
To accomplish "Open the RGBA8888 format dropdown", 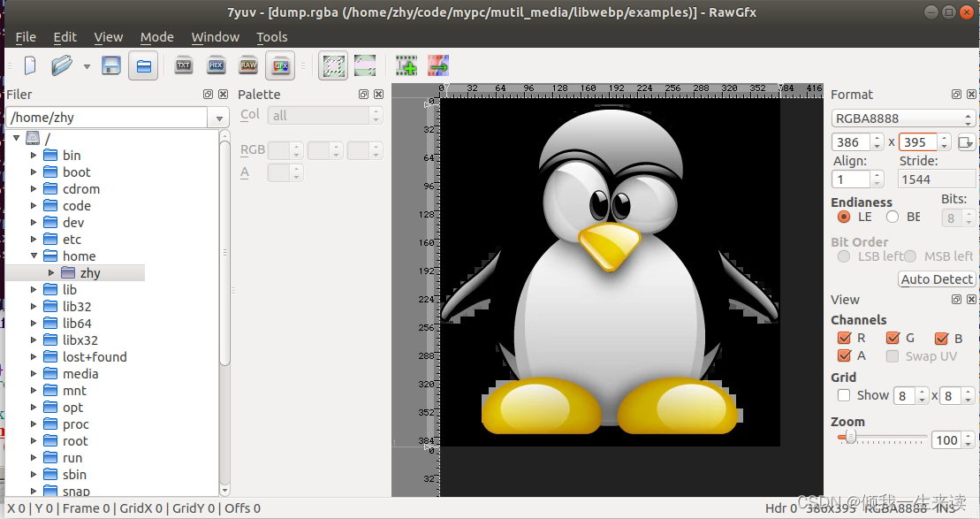I will [969, 118].
